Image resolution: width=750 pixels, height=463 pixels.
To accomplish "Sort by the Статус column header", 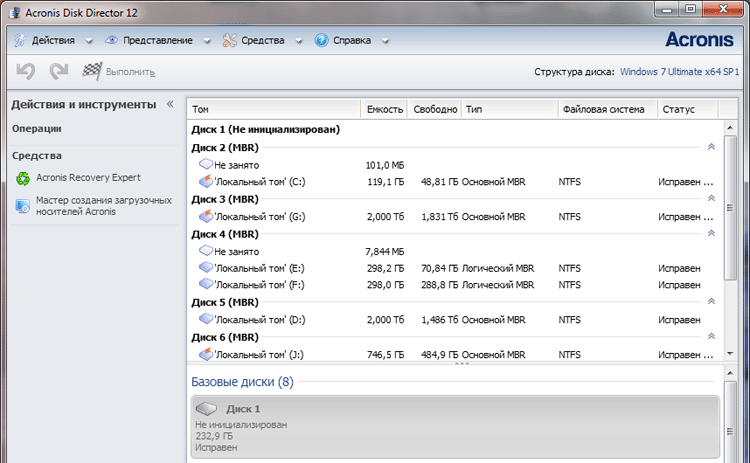I will point(688,109).
